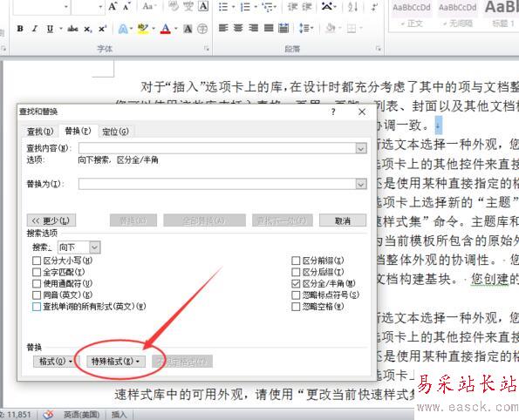This screenshot has height=420, width=519.
Task: Enable the 区分大小写 checkbox
Action: pos(37,261)
